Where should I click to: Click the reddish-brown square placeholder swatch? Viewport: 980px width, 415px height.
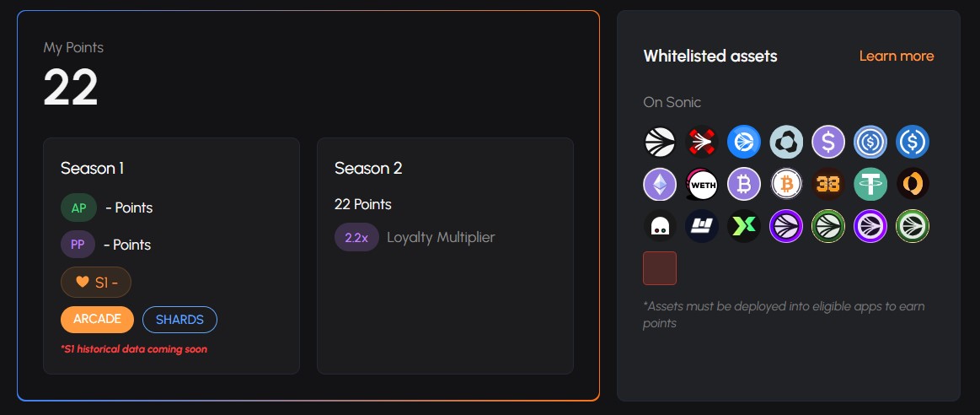(x=660, y=268)
